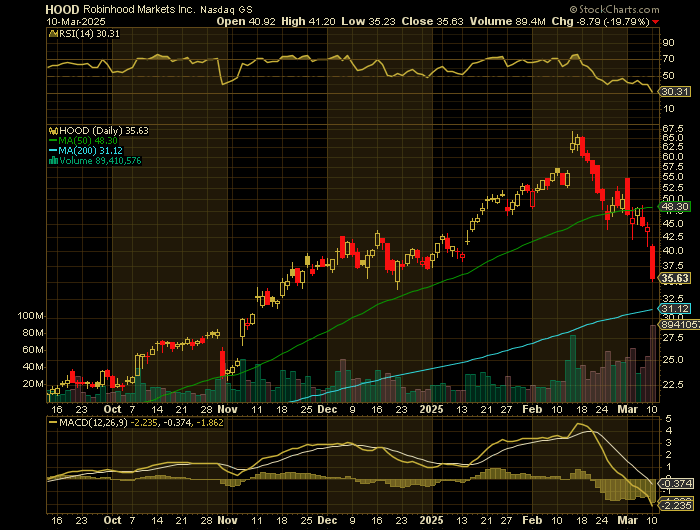
Task: Click the 'MA(50) 48.30' legend text
Action: click(x=88, y=141)
